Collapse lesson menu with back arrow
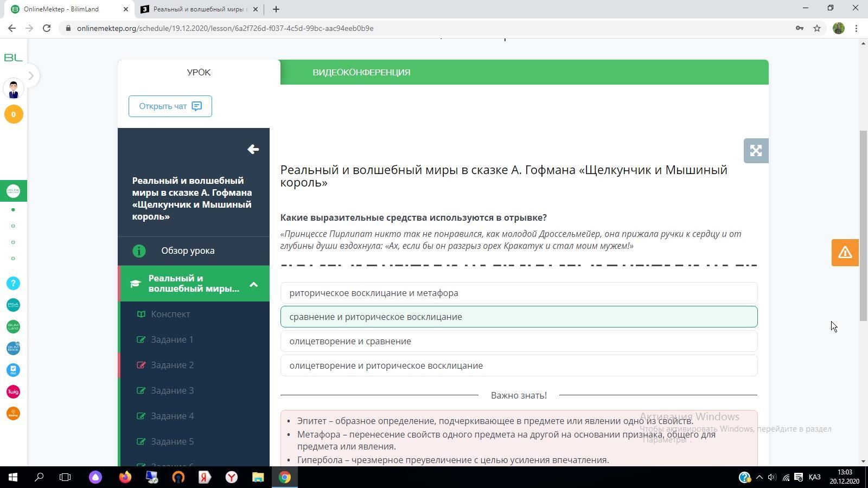The width and height of the screenshot is (868, 488). click(x=253, y=149)
